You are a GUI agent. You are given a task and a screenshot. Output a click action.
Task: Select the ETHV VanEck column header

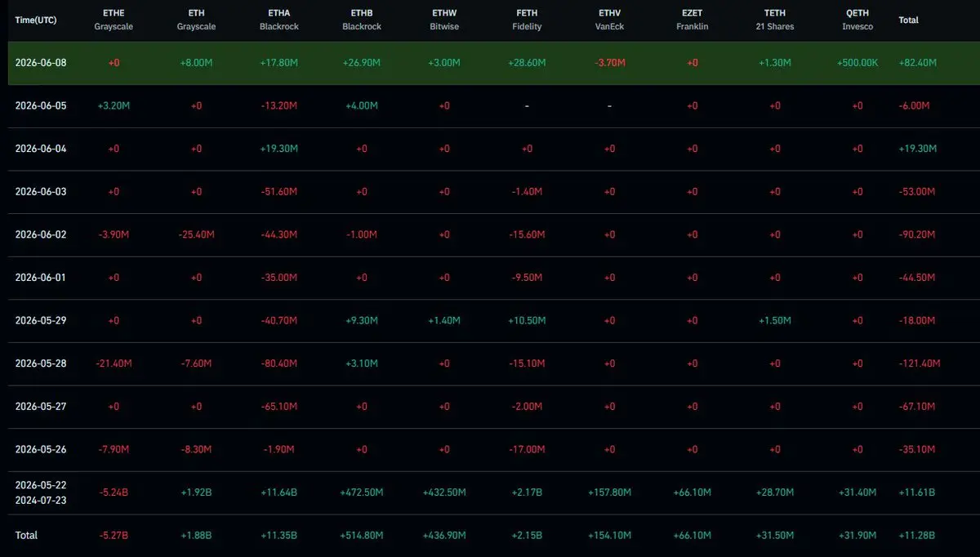(x=609, y=20)
